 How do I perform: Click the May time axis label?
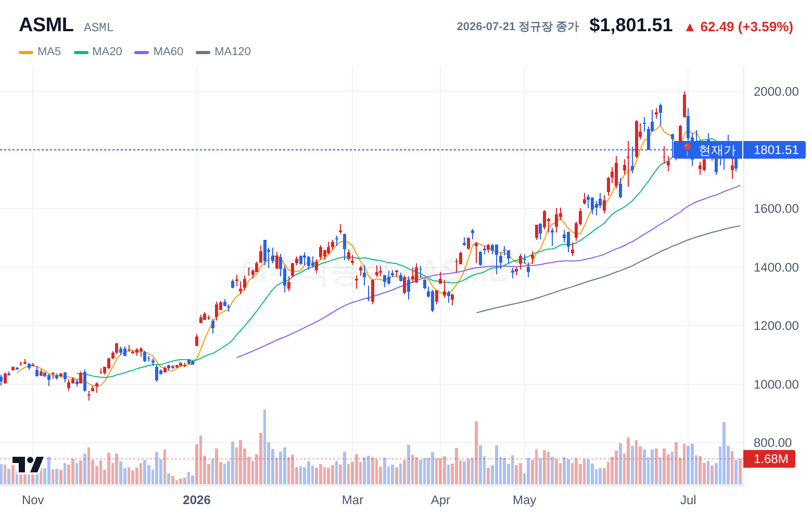[524, 500]
